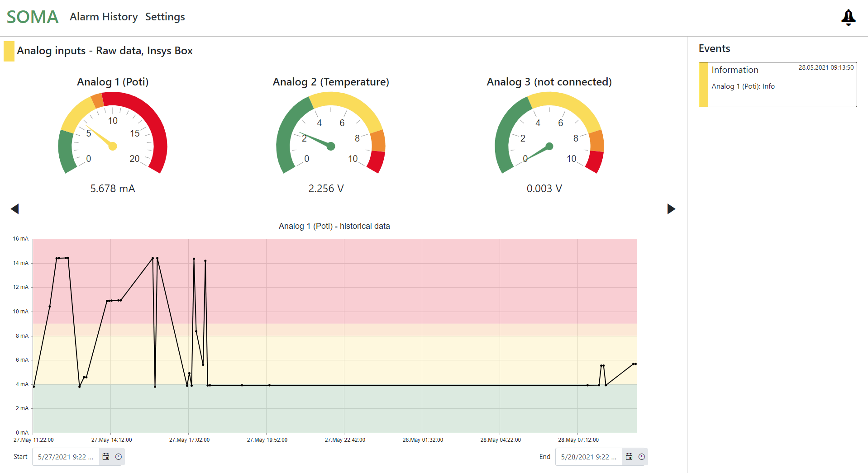Select the Analog 1 (Poti) gauge

coord(113,133)
